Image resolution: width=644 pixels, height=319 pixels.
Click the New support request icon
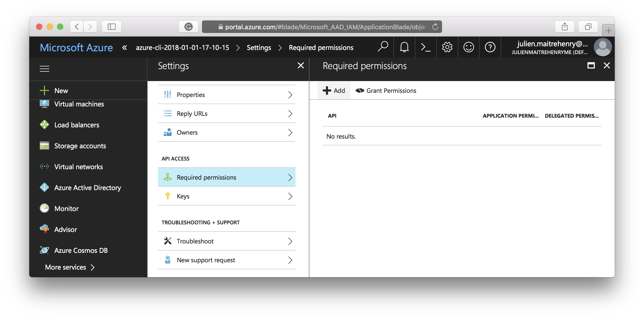[x=168, y=260]
